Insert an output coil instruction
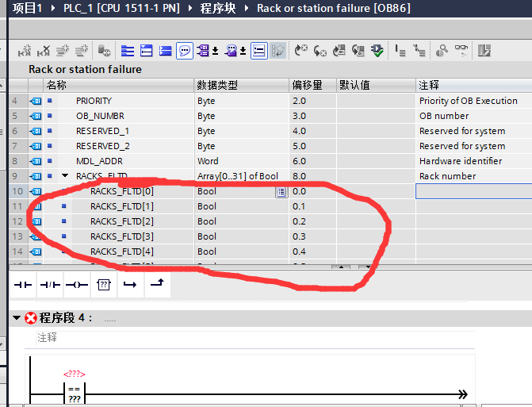The height and width of the screenshot is (407, 532). [x=77, y=285]
